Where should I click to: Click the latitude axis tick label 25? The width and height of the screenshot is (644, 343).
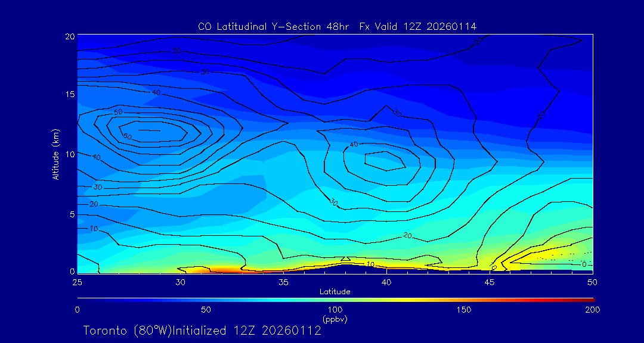tap(76, 282)
